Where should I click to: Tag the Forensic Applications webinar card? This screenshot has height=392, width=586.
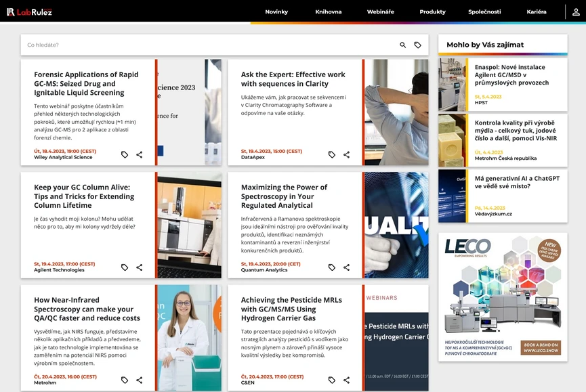click(125, 154)
